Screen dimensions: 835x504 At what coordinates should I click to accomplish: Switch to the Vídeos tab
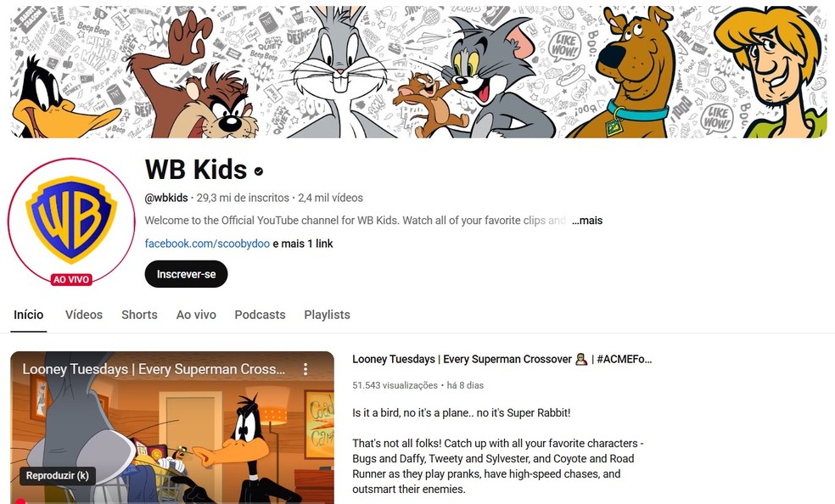84,315
